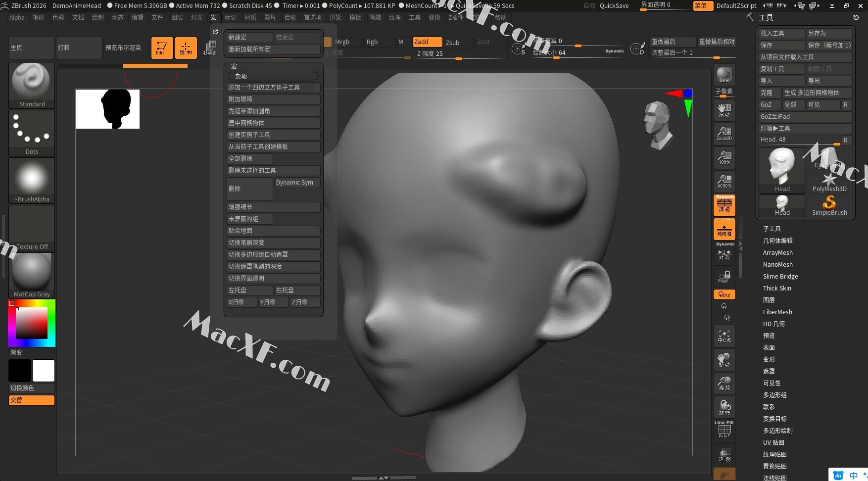
Task: Expand the 遮罩 masking section
Action: click(769, 371)
